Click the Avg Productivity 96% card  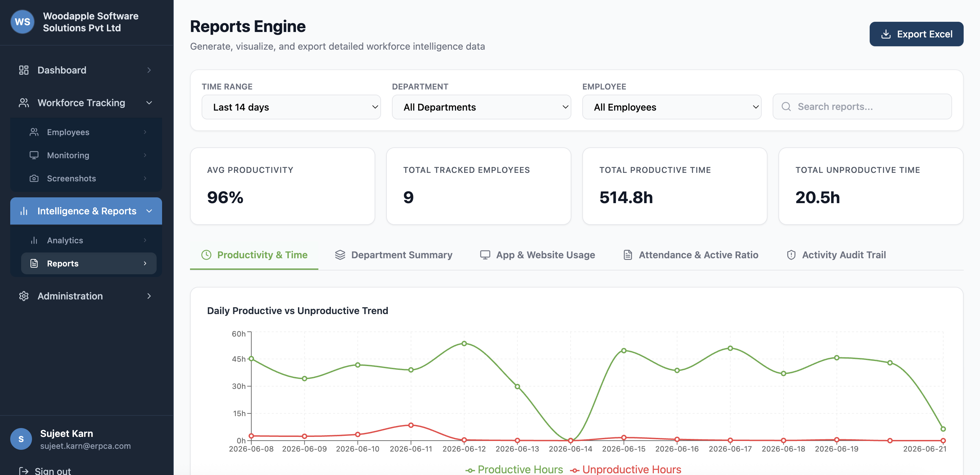(283, 186)
